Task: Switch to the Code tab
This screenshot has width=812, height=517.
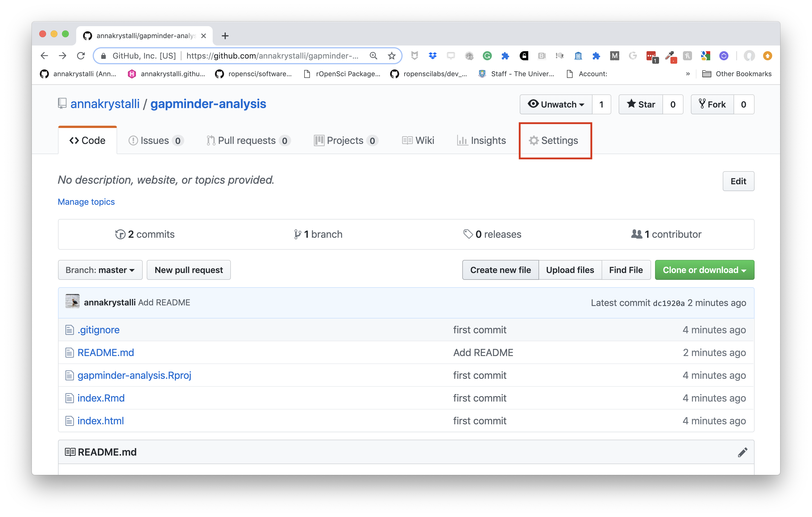Action: tap(87, 140)
